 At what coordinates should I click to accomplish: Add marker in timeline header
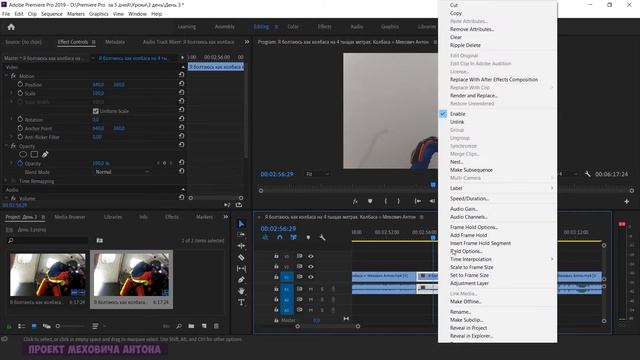click(308, 237)
